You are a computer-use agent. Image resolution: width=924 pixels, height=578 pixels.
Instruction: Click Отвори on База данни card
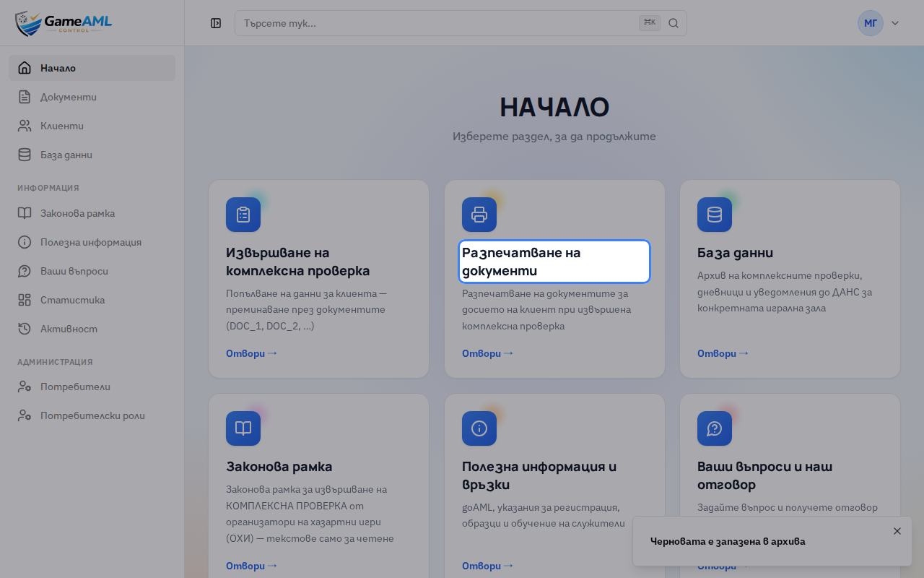point(723,353)
